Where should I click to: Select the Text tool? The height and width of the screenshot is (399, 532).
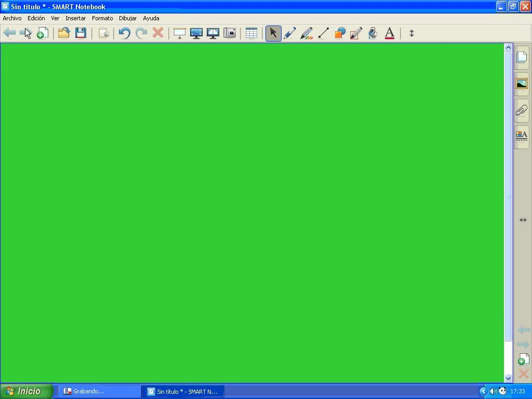[x=390, y=33]
